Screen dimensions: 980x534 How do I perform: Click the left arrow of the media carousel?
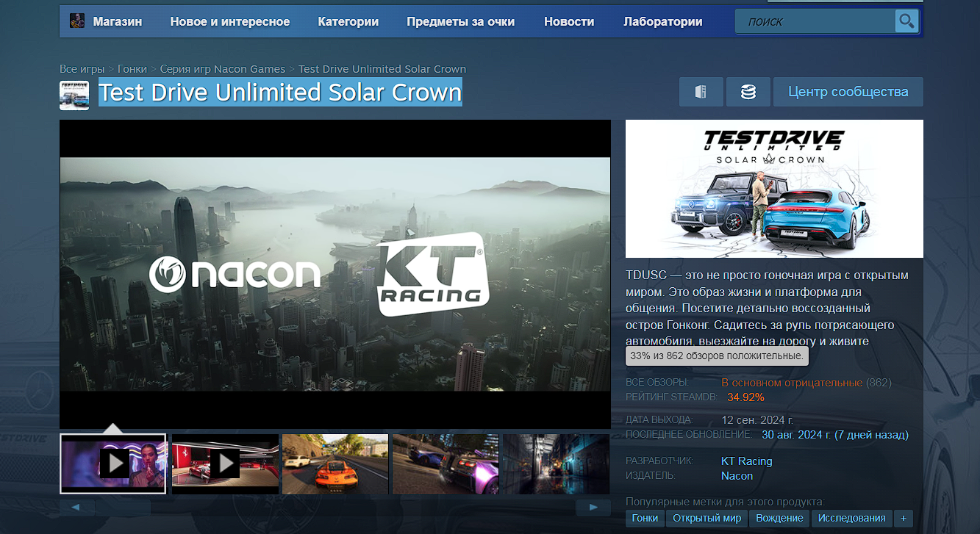pos(76,506)
